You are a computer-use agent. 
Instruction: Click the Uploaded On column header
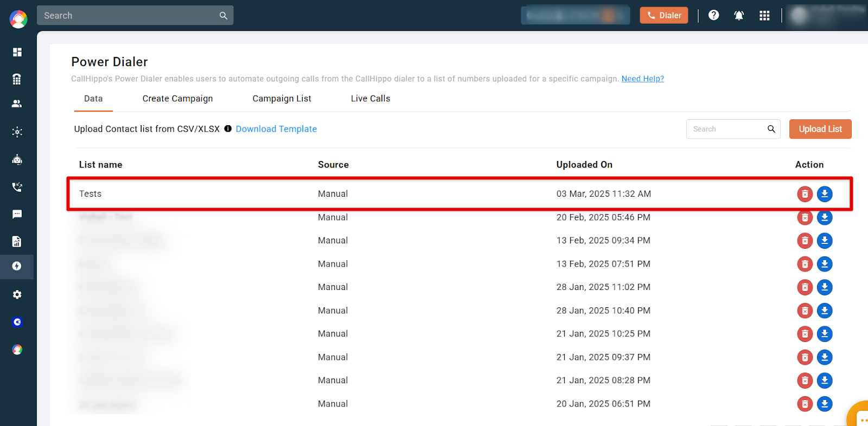584,165
